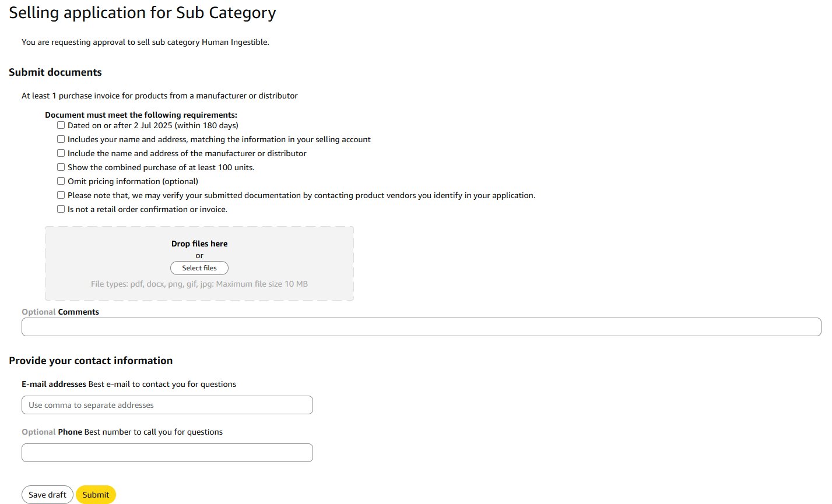Enable the vendor verification acknowledgment checkbox

coord(61,195)
